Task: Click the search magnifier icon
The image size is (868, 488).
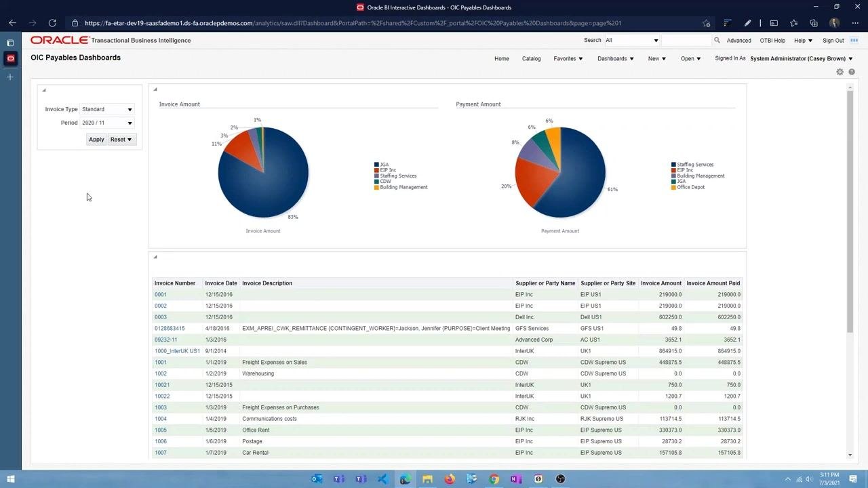Action: click(x=717, y=41)
